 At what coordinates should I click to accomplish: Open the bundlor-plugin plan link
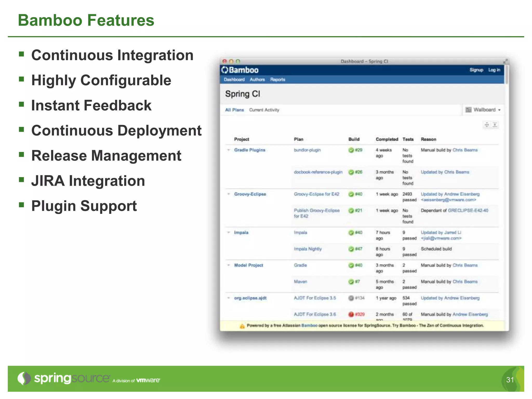(307, 150)
